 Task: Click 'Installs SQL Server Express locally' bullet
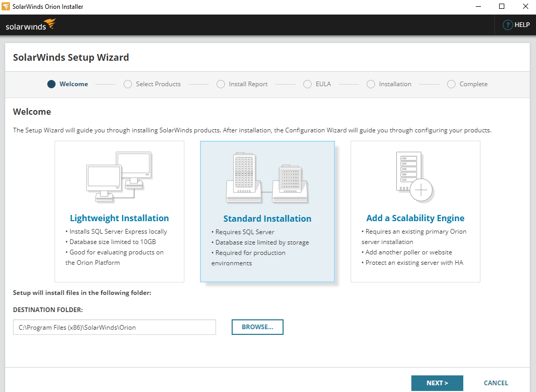(116, 232)
